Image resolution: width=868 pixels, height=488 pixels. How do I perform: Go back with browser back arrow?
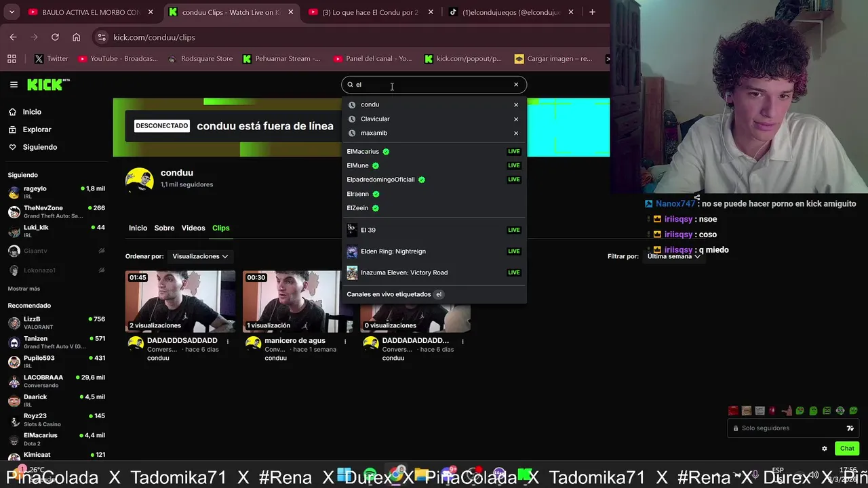[x=13, y=37]
